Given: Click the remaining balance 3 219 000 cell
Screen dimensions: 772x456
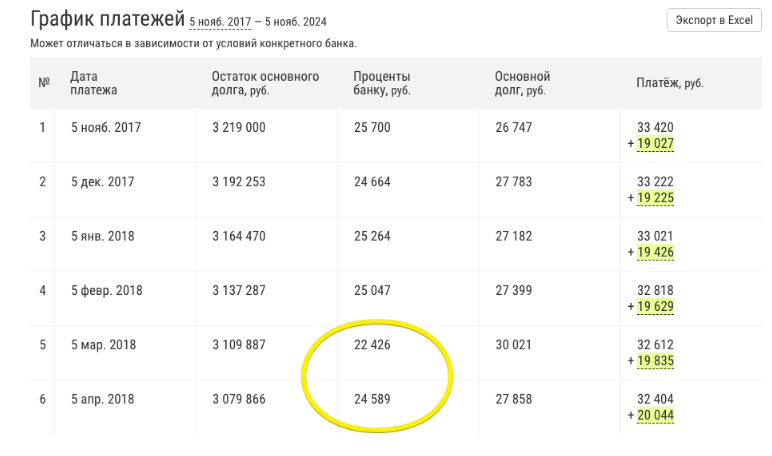Looking at the screenshot, I should [x=240, y=128].
